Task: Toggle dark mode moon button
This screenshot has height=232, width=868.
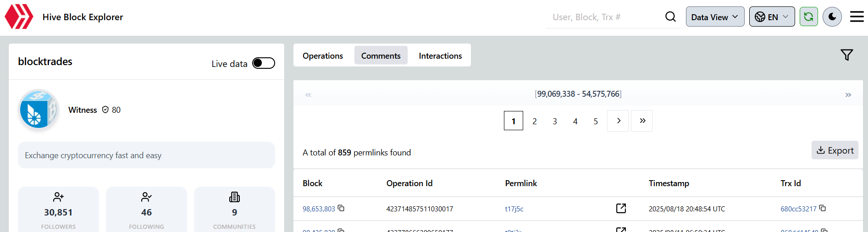Action: (832, 17)
